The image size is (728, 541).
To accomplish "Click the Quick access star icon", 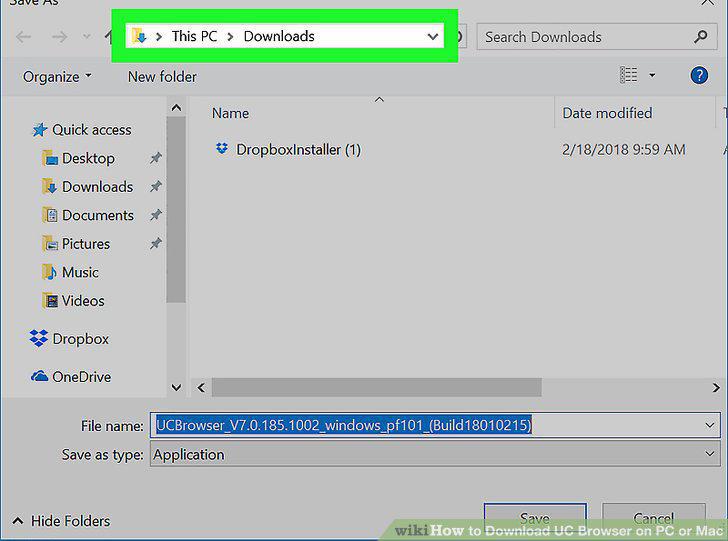I will [x=40, y=130].
